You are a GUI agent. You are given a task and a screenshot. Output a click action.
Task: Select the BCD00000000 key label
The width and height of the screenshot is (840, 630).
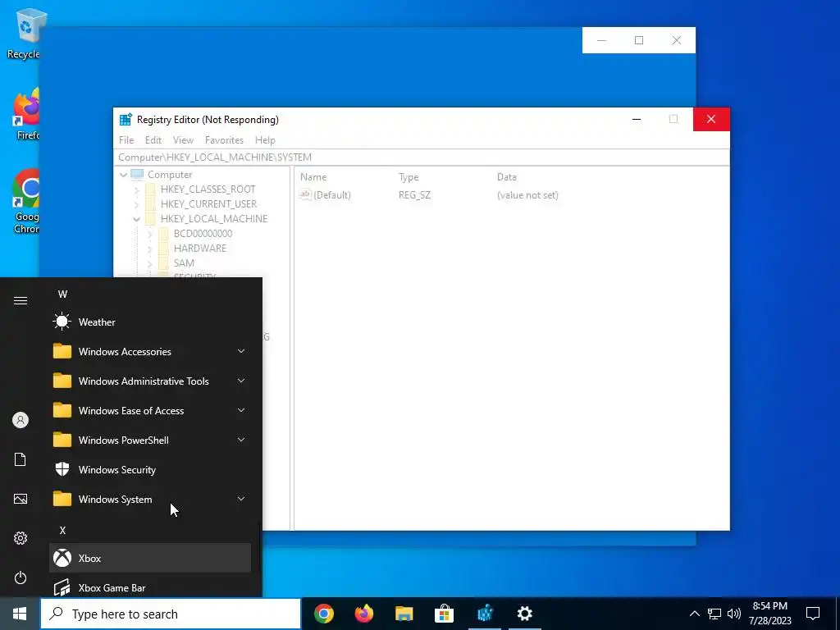click(203, 234)
